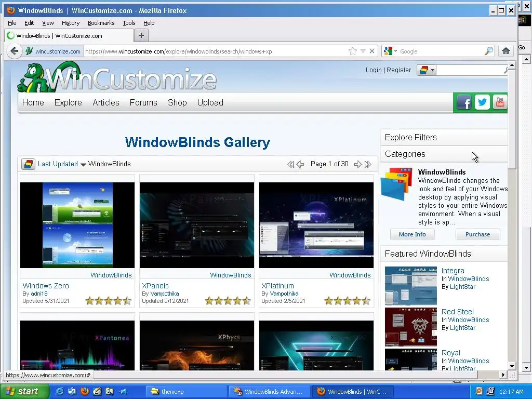
Task: Open the Windows Start menu
Action: [x=24, y=391]
